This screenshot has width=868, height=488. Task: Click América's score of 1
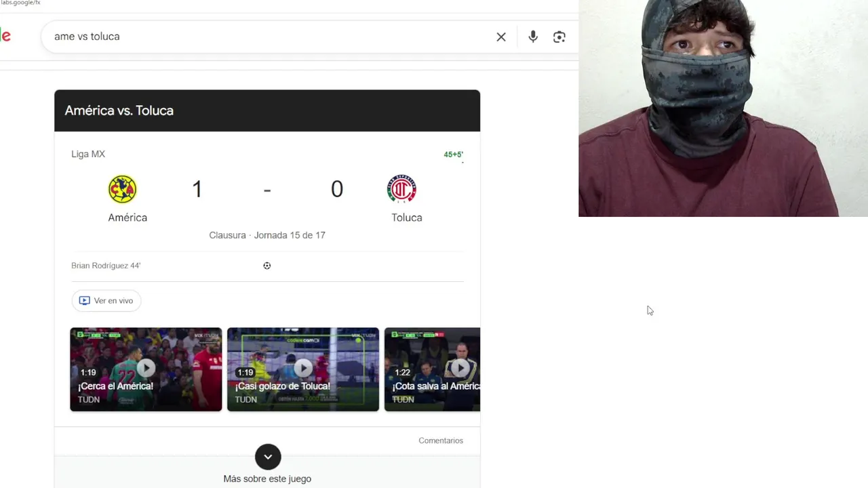197,189
